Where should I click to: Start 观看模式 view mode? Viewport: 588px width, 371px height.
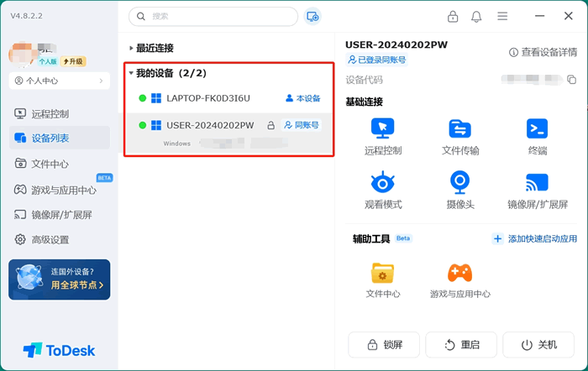383,183
